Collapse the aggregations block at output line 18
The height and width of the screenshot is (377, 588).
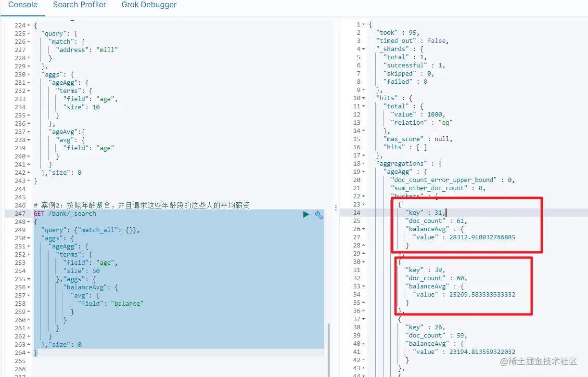click(x=364, y=164)
